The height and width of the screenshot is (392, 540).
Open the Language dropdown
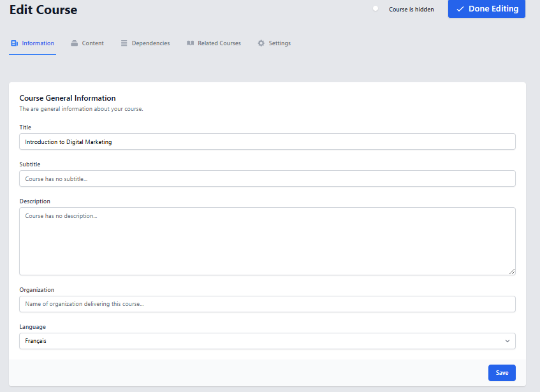pos(267,341)
